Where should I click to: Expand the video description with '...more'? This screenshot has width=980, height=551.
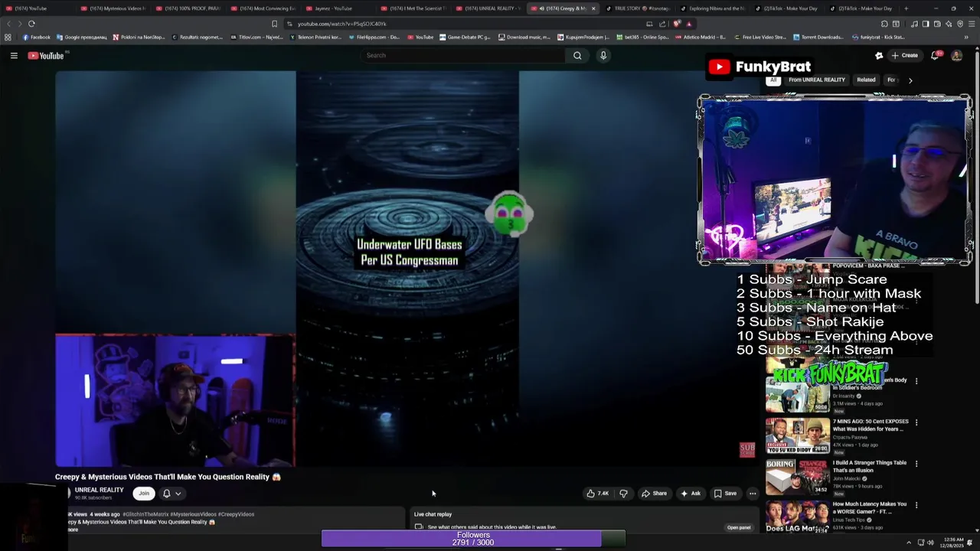coord(73,530)
